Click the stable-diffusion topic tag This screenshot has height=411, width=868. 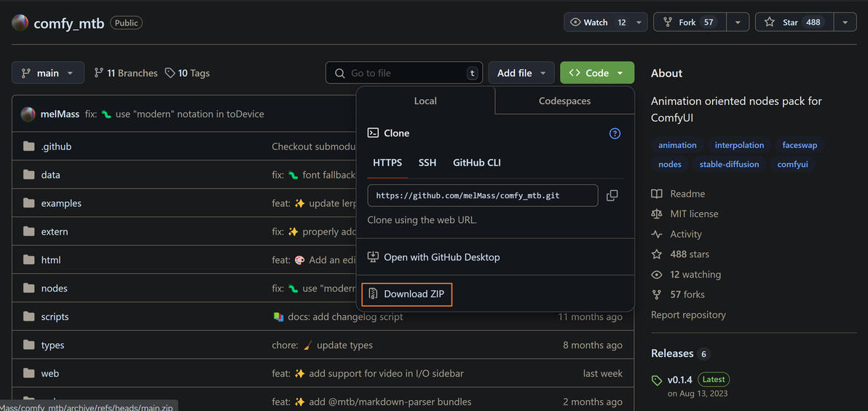[728, 164]
